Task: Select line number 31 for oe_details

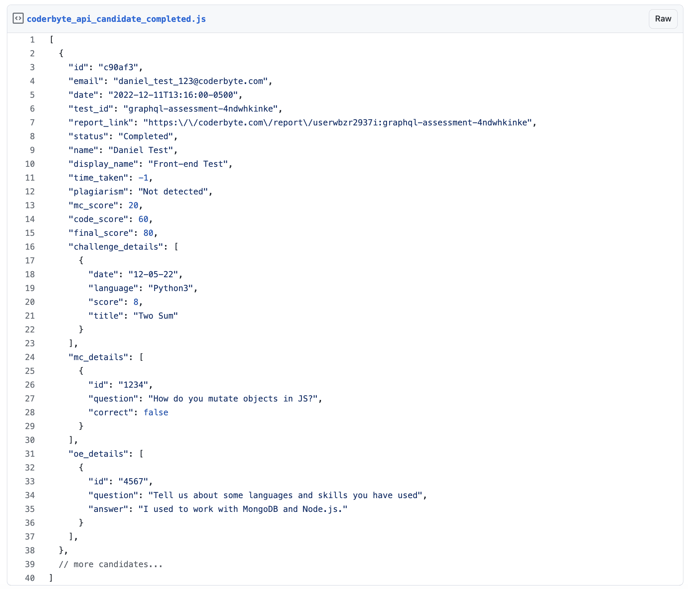Action: 30,454
